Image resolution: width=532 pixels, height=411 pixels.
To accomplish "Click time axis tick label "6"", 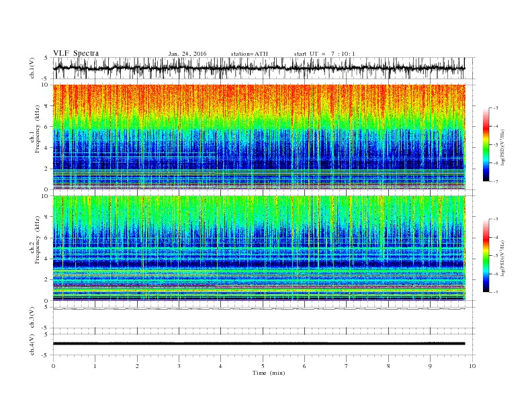I will [305, 366].
